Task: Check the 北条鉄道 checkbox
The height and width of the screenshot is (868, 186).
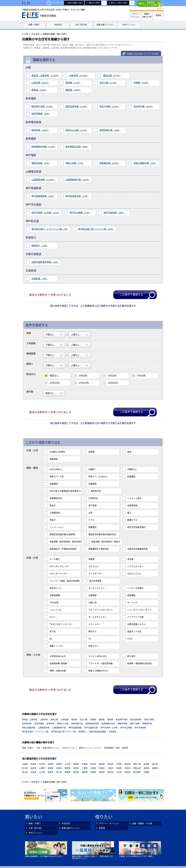Action: click(x=28, y=279)
